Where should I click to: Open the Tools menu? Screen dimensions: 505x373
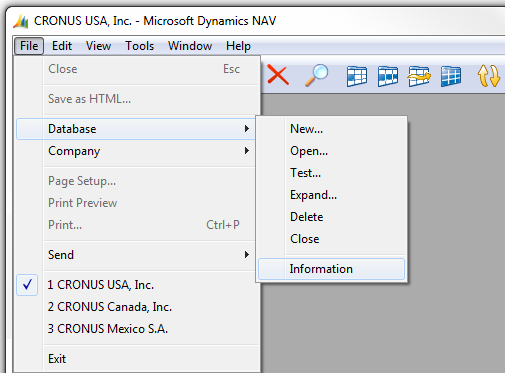pyautogui.click(x=139, y=46)
